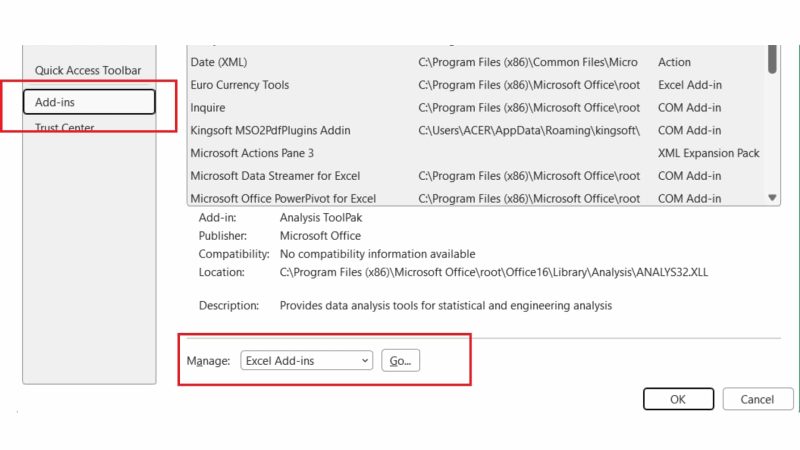Select Kingsoft MSO2PdfPlugins Addin row
This screenshot has height=450, width=800.
(x=478, y=131)
